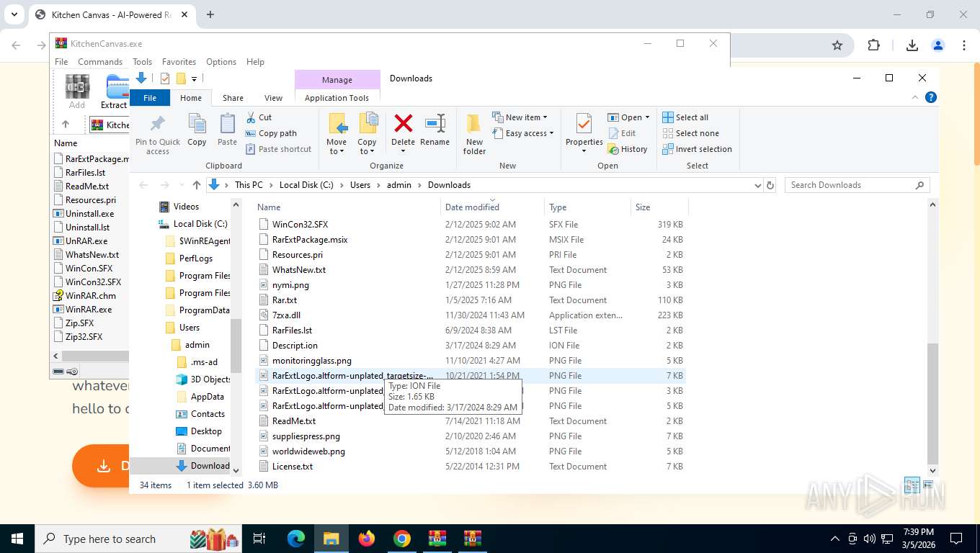Bookmark the page with Chrome star icon
The image size is (980, 553).
(837, 45)
